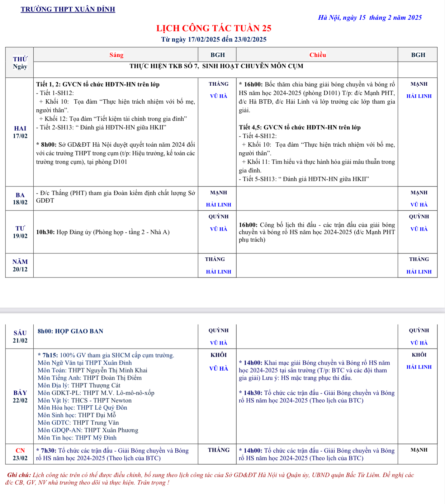The width and height of the screenshot is (445, 504).
Task: Click QUỲNH in Wednesday's afternoon BGH cell
Action: [419, 217]
